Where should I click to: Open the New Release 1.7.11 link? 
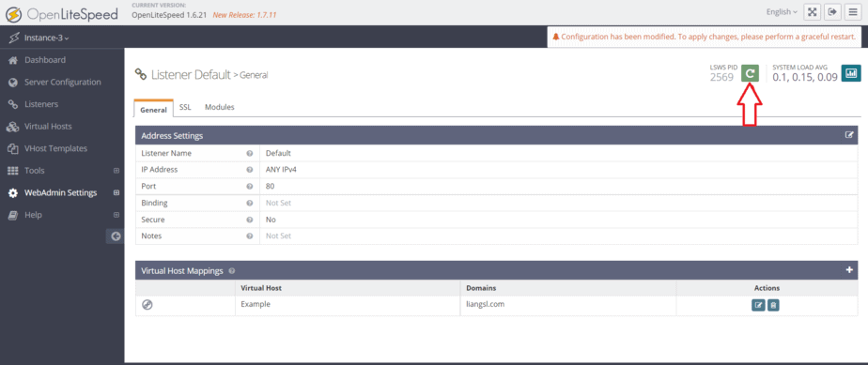pos(244,15)
